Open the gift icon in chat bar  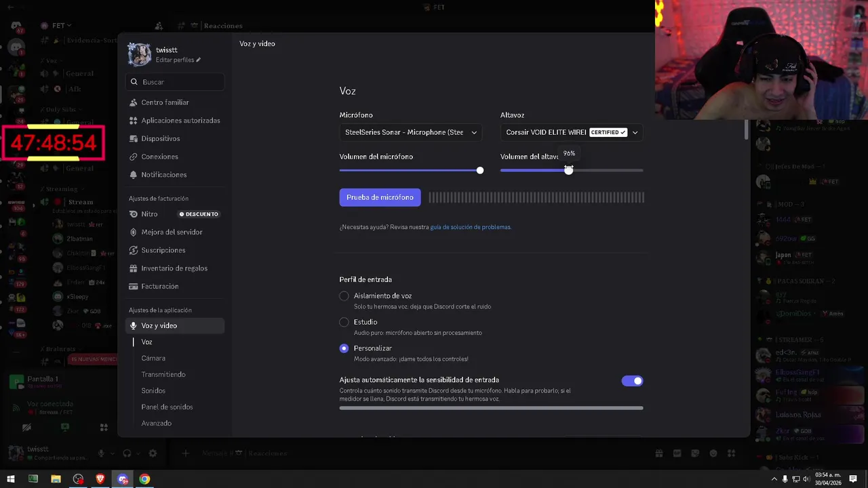tap(658, 453)
